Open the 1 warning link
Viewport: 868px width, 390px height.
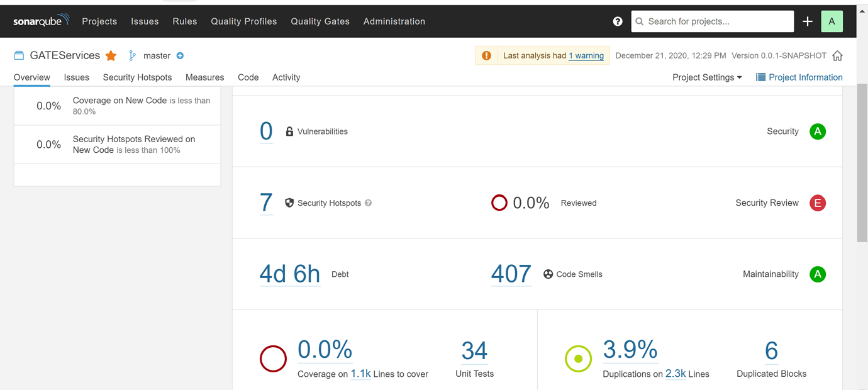click(x=586, y=56)
